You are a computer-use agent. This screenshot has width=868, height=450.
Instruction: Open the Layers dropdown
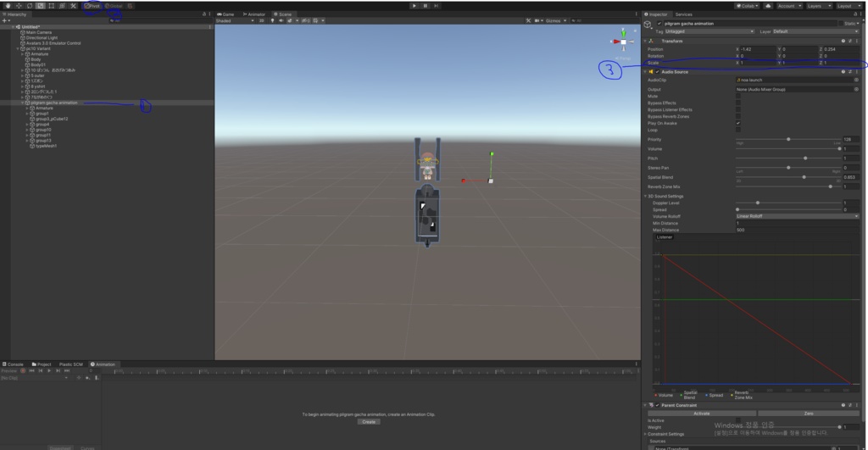point(820,6)
